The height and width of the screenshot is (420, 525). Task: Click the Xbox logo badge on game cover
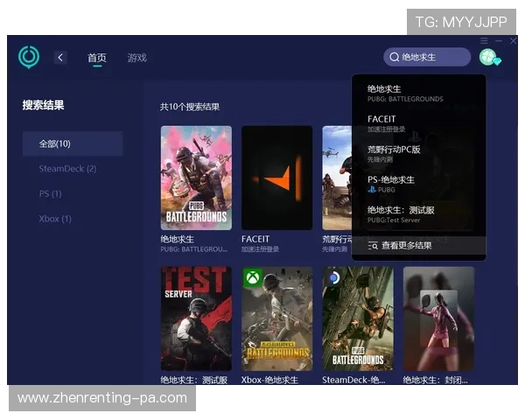pyautogui.click(x=253, y=277)
